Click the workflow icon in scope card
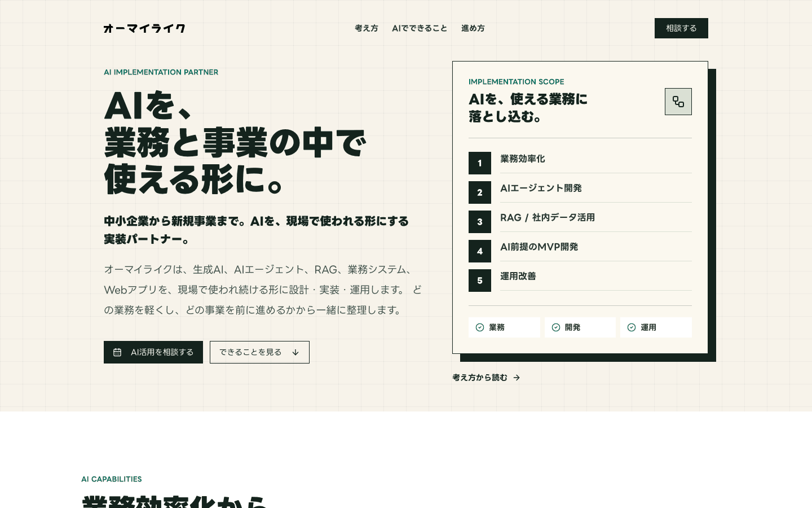Screen dimensions: 812x508 [x=678, y=102]
